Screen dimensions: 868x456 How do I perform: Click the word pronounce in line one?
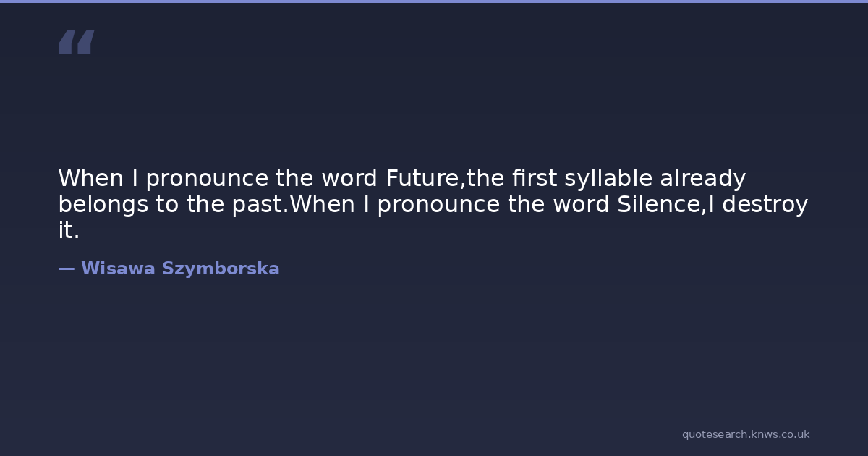(207, 178)
